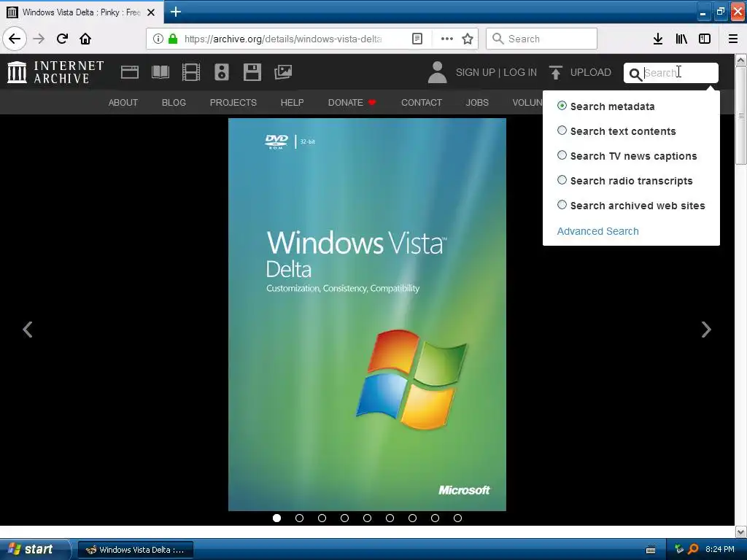Jump to the second carousel dot
Screen dimensions: 747x560
299,518
